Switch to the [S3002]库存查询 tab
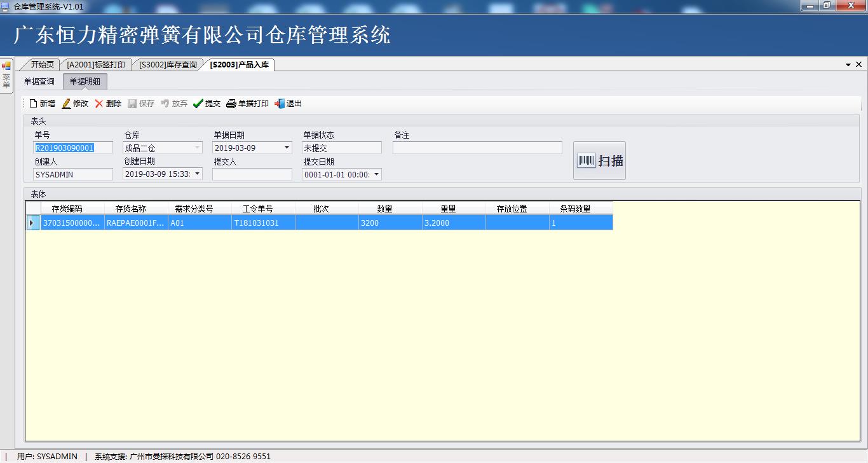Screen dimensions: 868x463 coord(168,64)
